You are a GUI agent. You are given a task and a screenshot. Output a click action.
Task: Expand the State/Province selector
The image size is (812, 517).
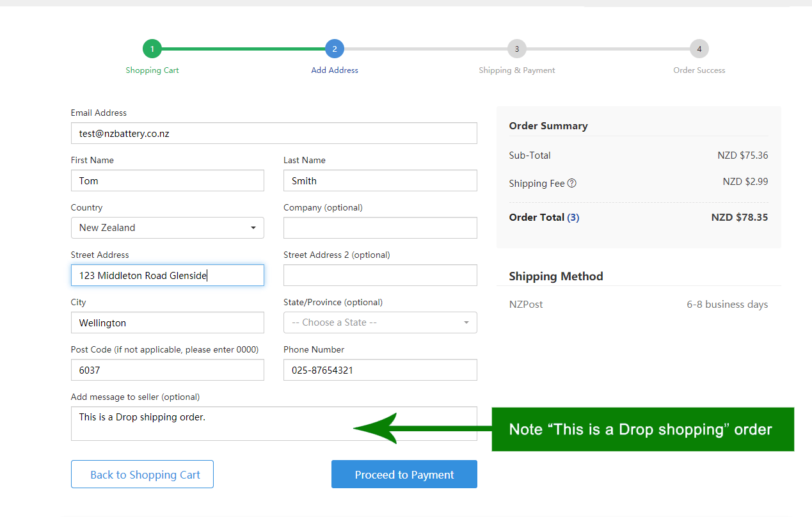coord(380,322)
